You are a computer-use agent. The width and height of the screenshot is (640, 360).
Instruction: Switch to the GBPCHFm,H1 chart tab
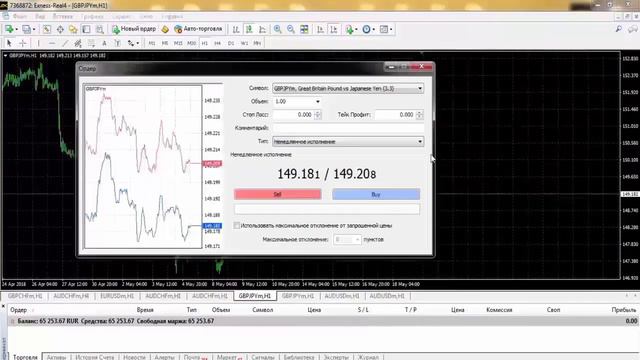point(25,296)
